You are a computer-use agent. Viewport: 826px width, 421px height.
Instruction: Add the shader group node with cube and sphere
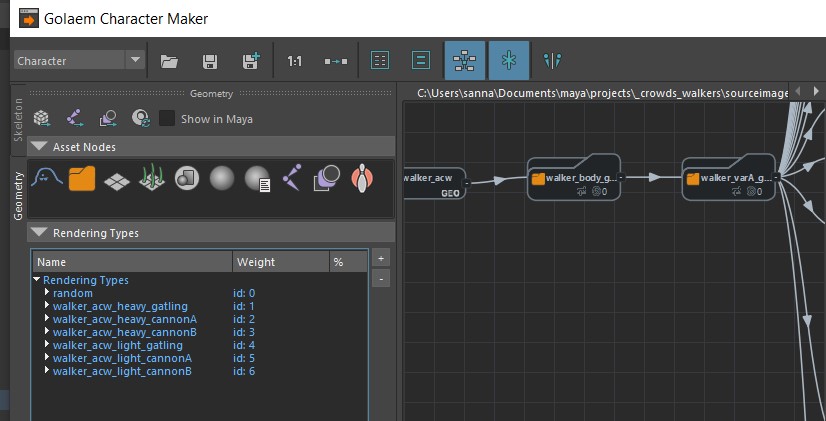[186, 179]
